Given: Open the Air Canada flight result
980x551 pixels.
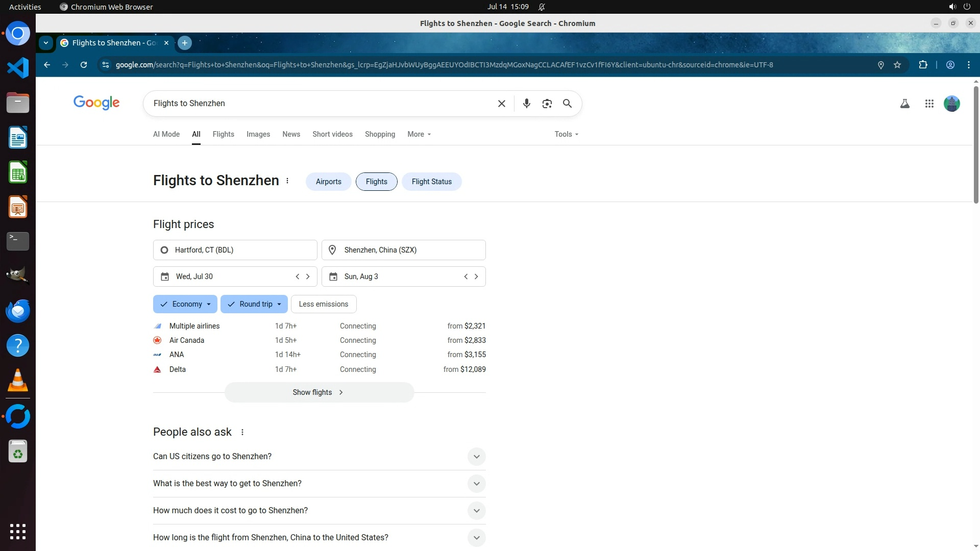Looking at the screenshot, I should click(319, 340).
